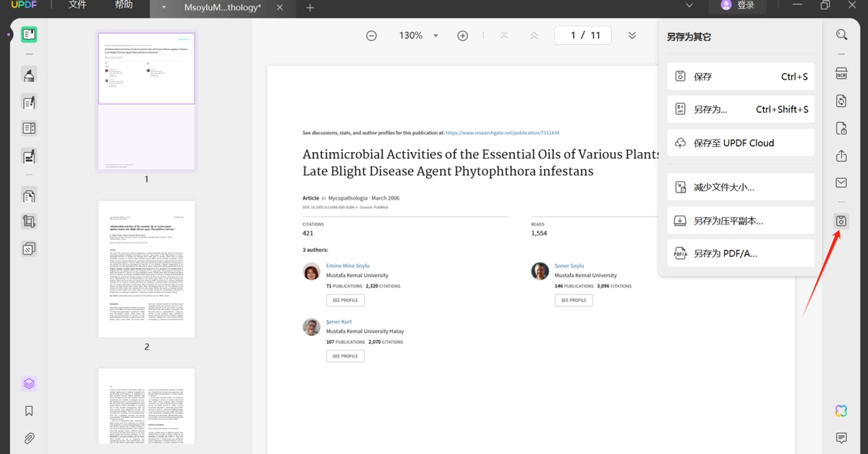This screenshot has width=868, height=454.
Task: Choose 减少文件大小... option
Action: 741,187
